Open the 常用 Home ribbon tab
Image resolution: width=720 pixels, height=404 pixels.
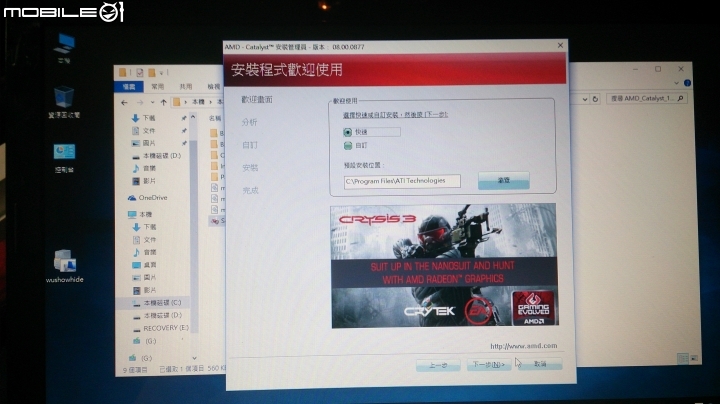click(x=158, y=87)
